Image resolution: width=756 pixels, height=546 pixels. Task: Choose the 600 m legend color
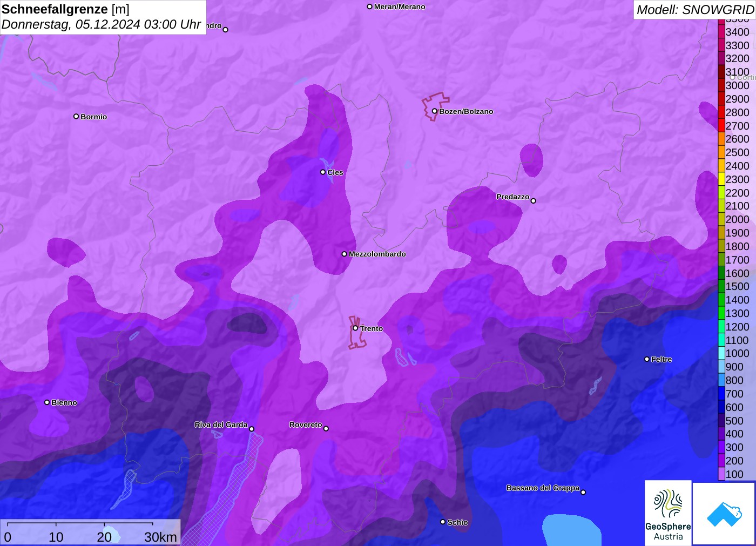(x=721, y=407)
